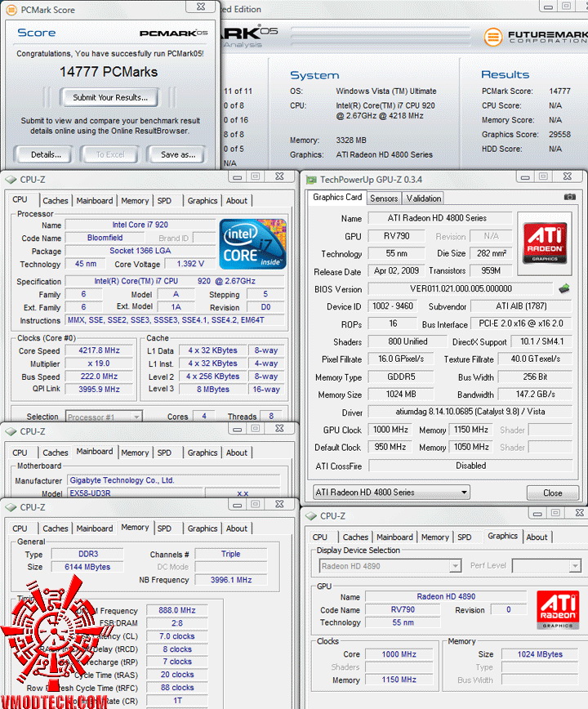Close the CPU-Z Memory window
The width and height of the screenshot is (588, 709).
pyautogui.click(x=279, y=505)
